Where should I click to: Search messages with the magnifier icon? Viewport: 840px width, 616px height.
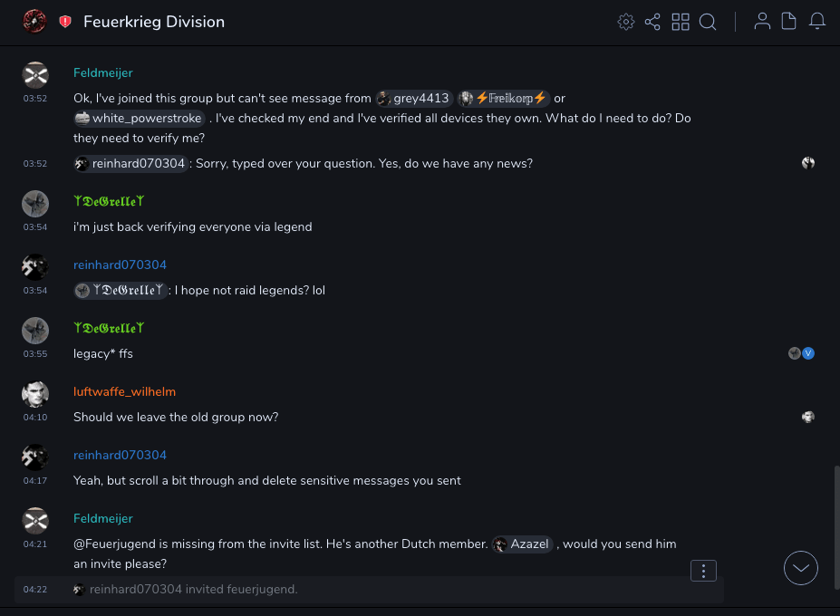[x=708, y=22]
